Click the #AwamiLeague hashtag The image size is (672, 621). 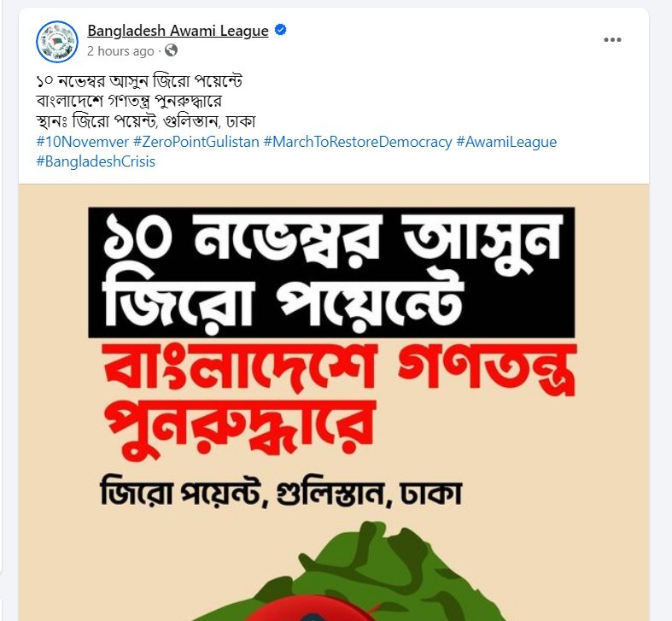coord(506,142)
